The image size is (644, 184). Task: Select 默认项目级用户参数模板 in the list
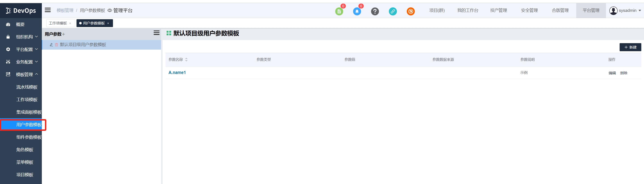[83, 45]
